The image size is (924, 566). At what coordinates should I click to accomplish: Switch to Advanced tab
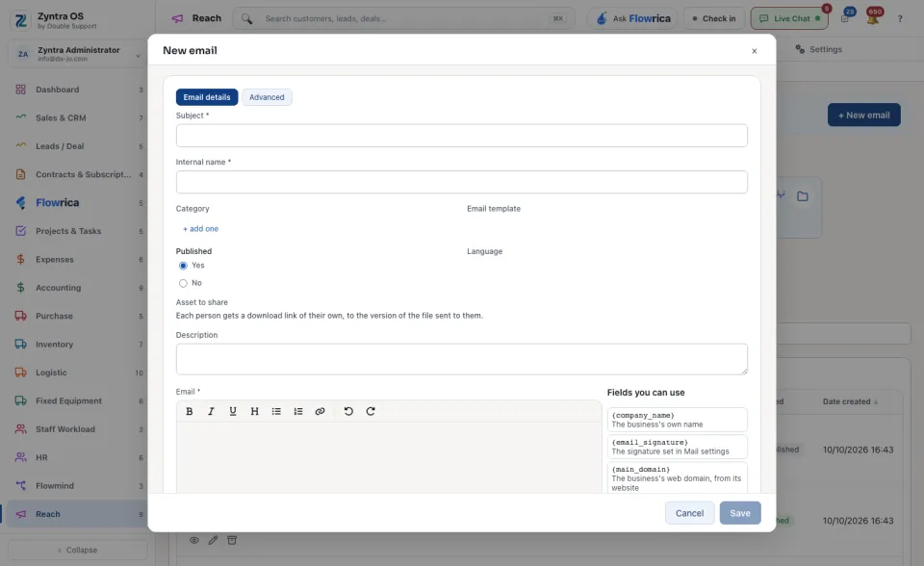[267, 97]
